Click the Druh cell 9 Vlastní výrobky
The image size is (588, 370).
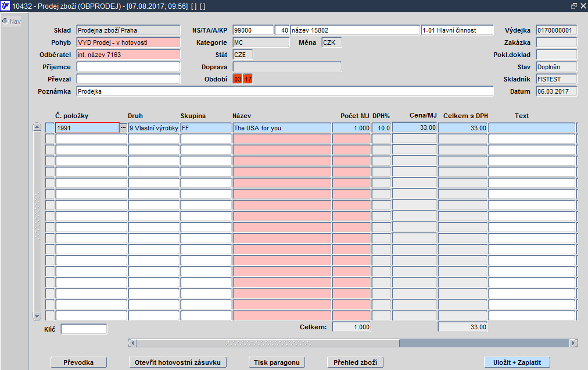coord(154,128)
